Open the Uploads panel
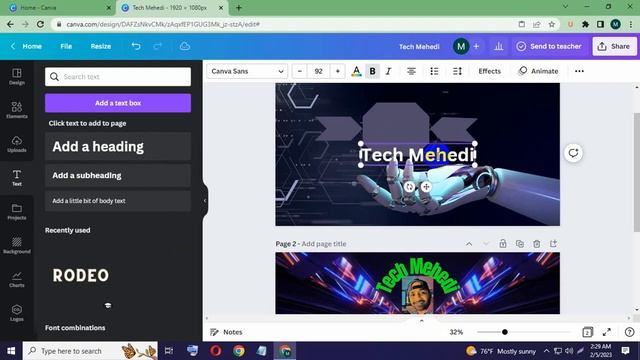The width and height of the screenshot is (640, 360). pyautogui.click(x=17, y=144)
